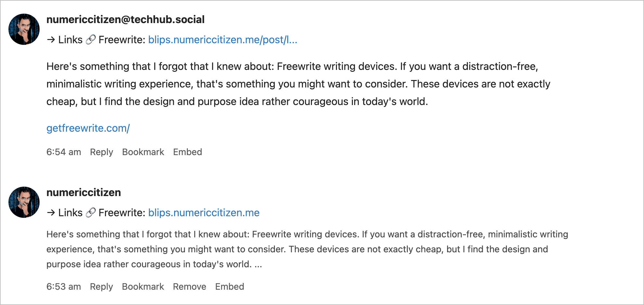Screen dimensions: 644x305
Task: Open the numericcitizen@techhub.social profile name
Action: pos(125,20)
